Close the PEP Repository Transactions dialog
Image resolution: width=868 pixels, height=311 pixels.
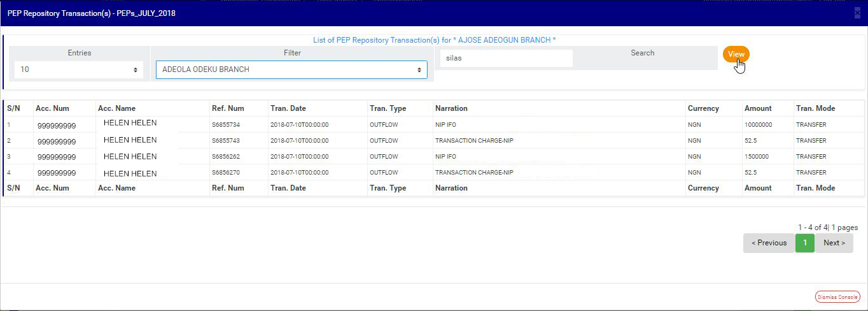coord(857,13)
